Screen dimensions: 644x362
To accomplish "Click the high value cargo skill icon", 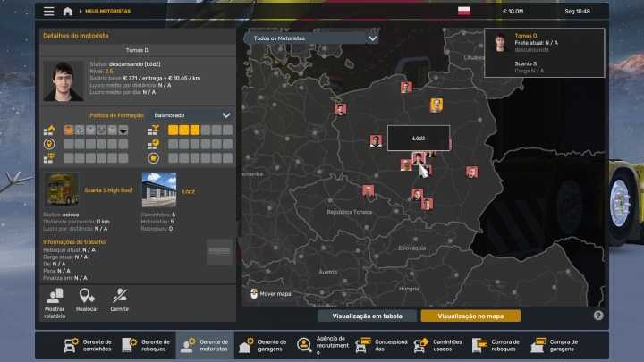I will 49,158.
